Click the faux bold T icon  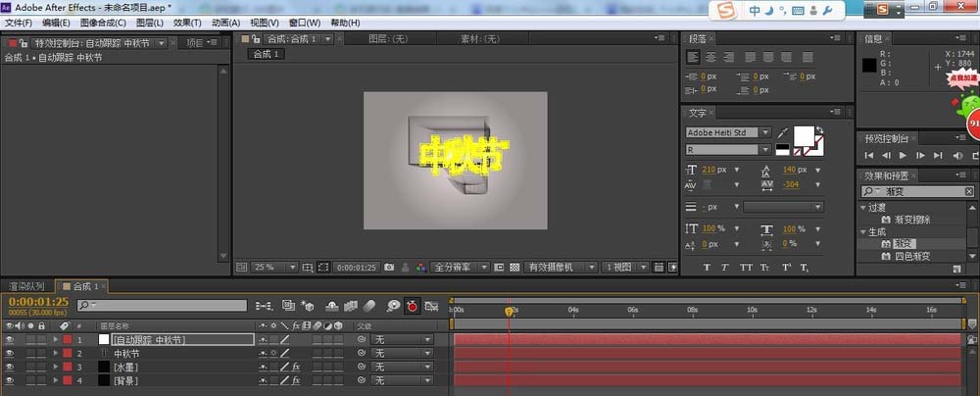click(x=707, y=267)
